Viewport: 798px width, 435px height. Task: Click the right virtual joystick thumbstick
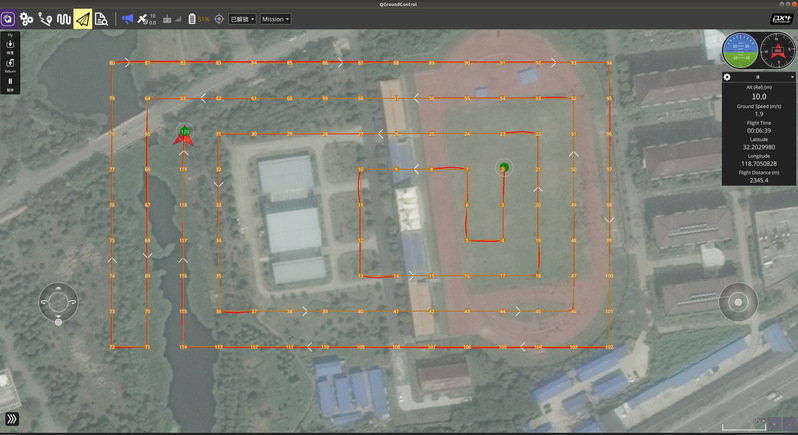pos(738,302)
